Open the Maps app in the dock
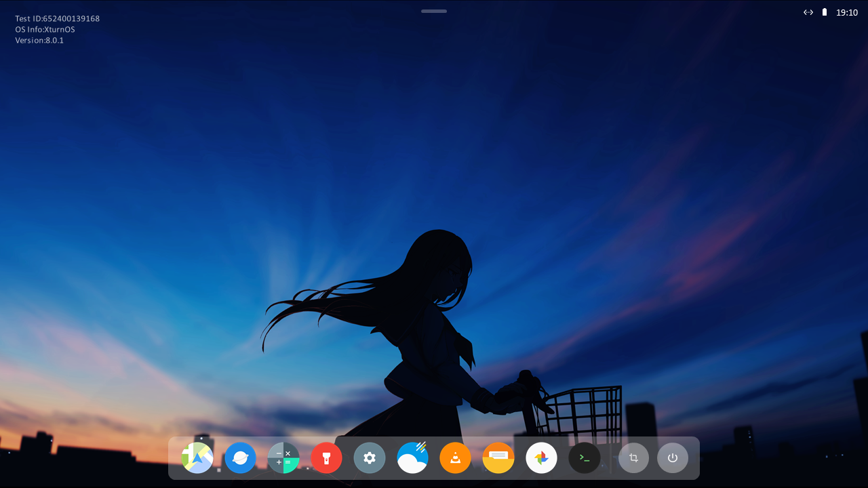 pyautogui.click(x=197, y=458)
